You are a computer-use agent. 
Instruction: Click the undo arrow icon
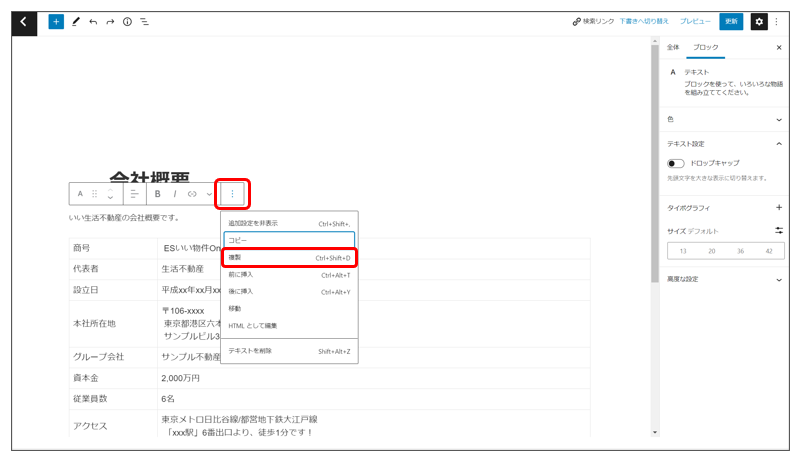[93, 21]
